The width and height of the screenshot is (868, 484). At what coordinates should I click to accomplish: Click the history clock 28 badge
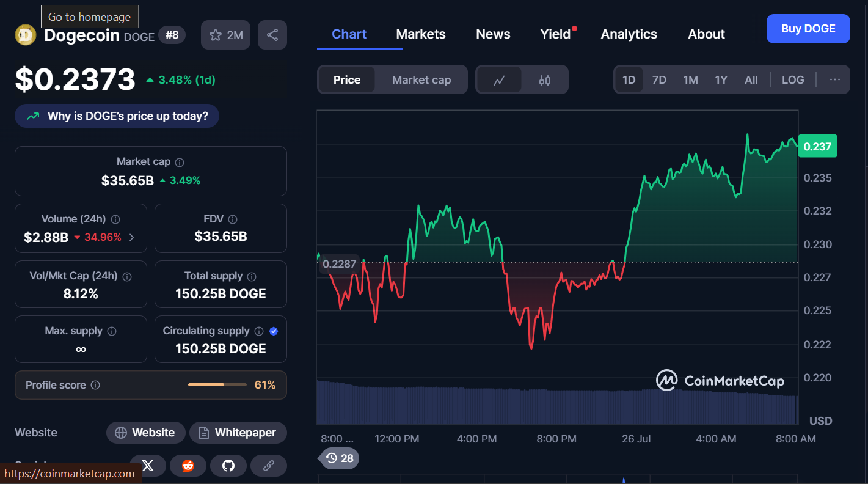tap(339, 458)
